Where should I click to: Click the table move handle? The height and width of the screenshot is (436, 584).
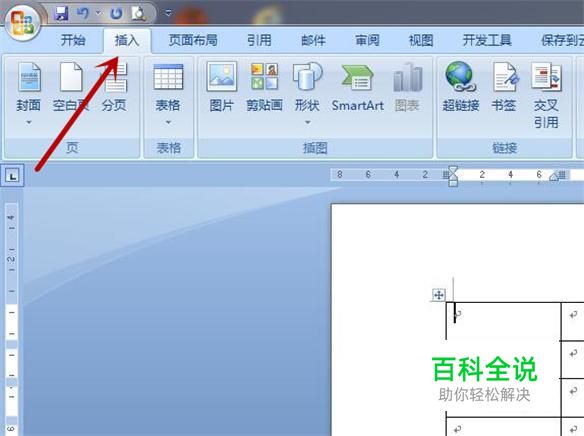coord(439,295)
